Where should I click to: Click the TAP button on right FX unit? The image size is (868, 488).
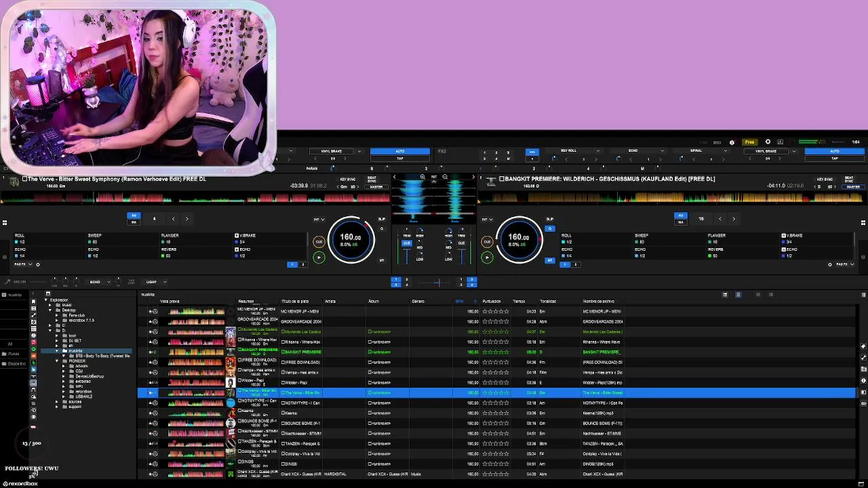coord(835,158)
